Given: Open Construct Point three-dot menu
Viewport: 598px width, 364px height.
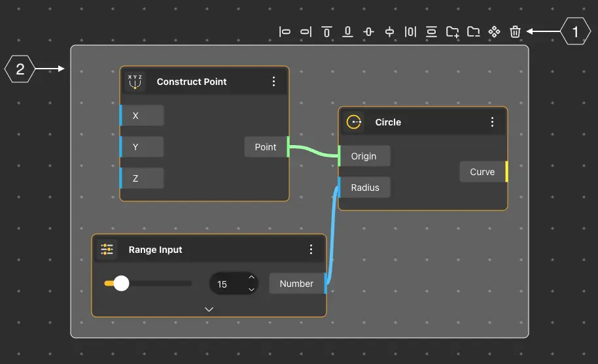Looking at the screenshot, I should (x=273, y=81).
